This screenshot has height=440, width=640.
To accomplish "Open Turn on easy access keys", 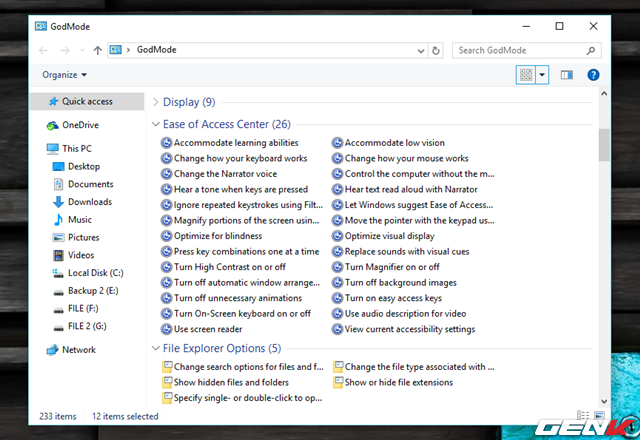I will coord(387,298).
